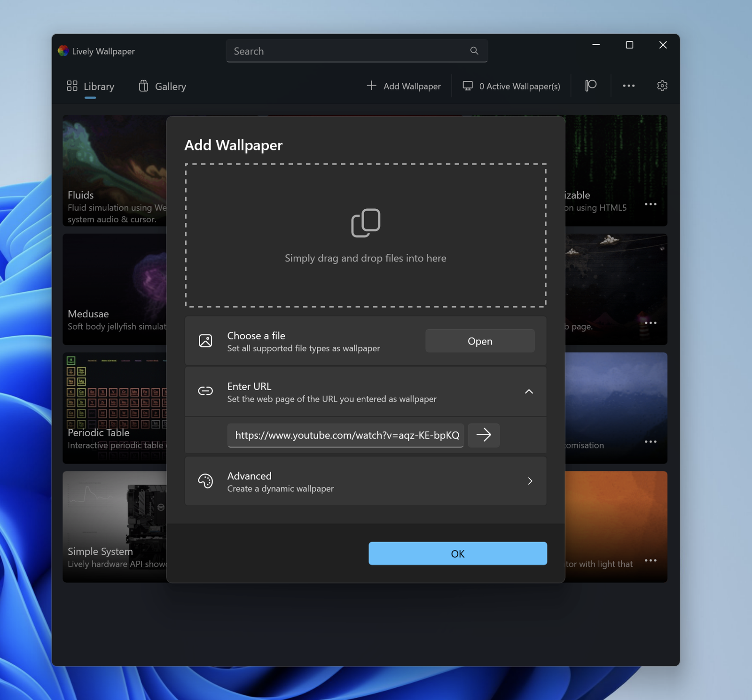
Task: Click Add Wallpaper in the toolbar
Action: pyautogui.click(x=404, y=86)
